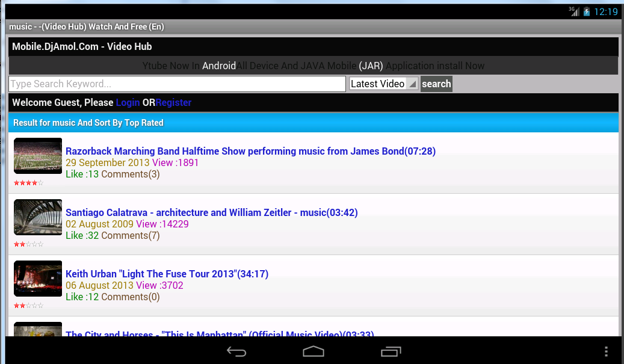This screenshot has height=364, width=624.
Task: Tap the Android home navigation icon
Action: (314, 352)
